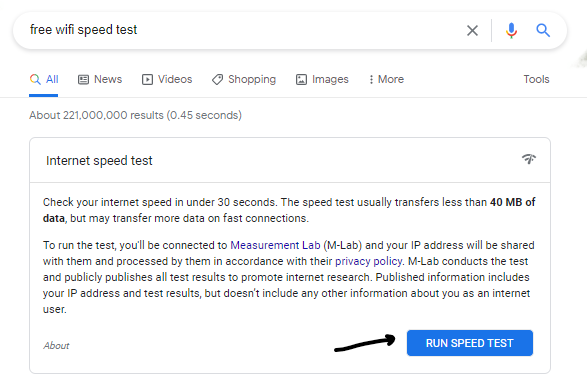This screenshot has width=587, height=391.
Task: Click the newspaper icon beside News
Action: [83, 79]
